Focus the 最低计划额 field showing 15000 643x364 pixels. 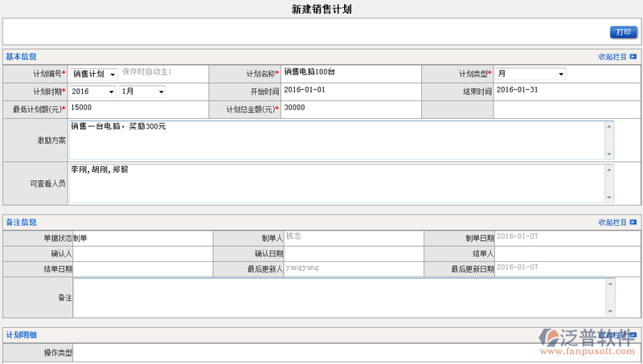(137, 108)
